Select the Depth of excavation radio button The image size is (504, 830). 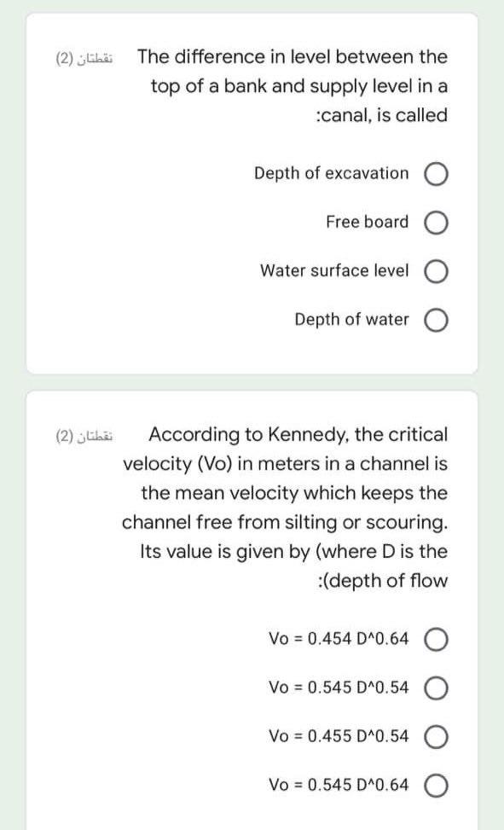[x=437, y=173]
